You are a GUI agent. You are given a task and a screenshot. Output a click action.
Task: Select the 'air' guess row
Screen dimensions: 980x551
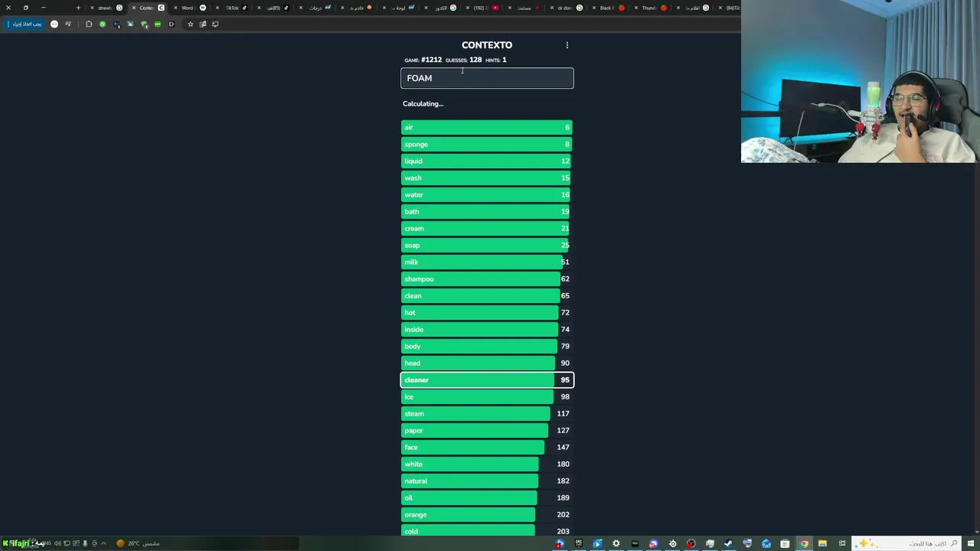pyautogui.click(x=487, y=127)
